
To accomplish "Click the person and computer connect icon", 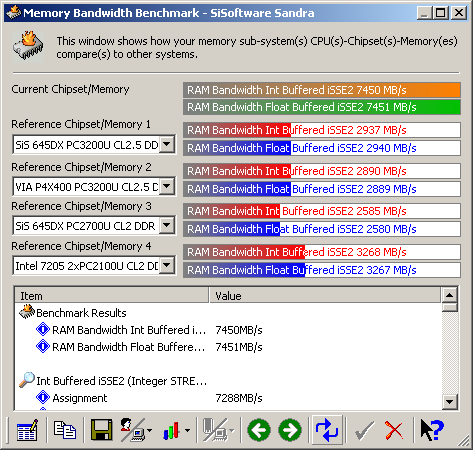I will tap(132, 430).
